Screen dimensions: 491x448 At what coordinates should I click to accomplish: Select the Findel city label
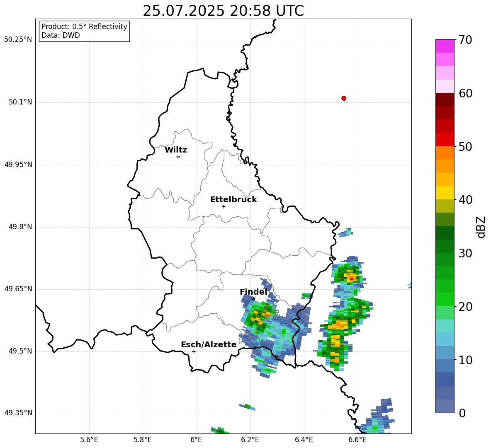(x=253, y=292)
